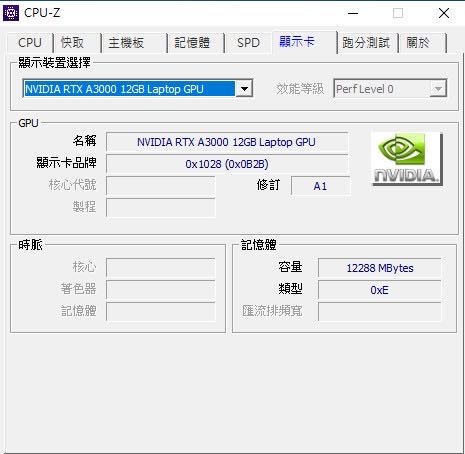Click the revision value A1
The width and height of the screenshot is (465, 454).
tap(320, 186)
